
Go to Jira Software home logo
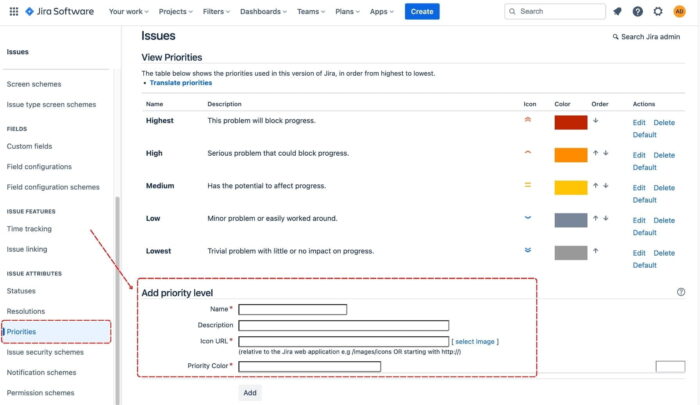pyautogui.click(x=59, y=12)
